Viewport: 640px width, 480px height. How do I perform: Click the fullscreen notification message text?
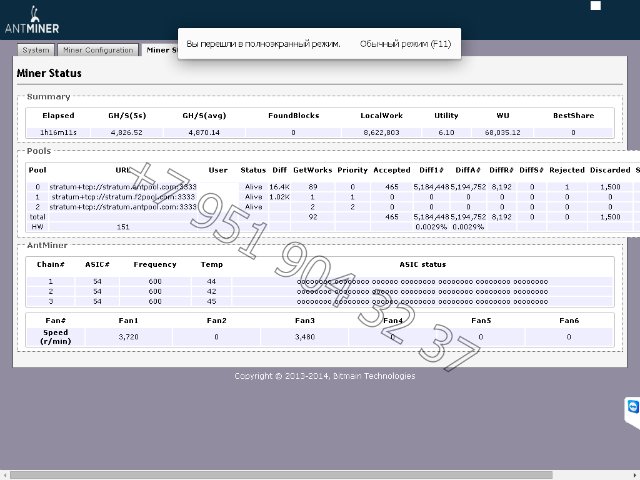point(263,44)
